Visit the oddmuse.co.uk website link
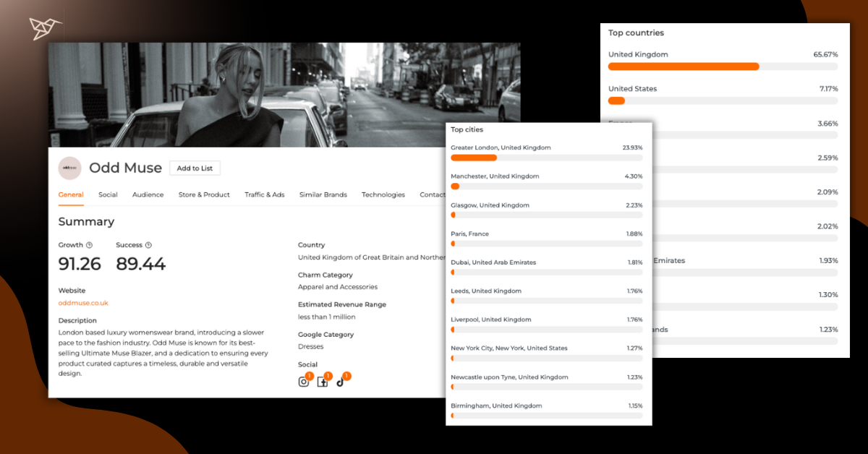 coord(83,303)
